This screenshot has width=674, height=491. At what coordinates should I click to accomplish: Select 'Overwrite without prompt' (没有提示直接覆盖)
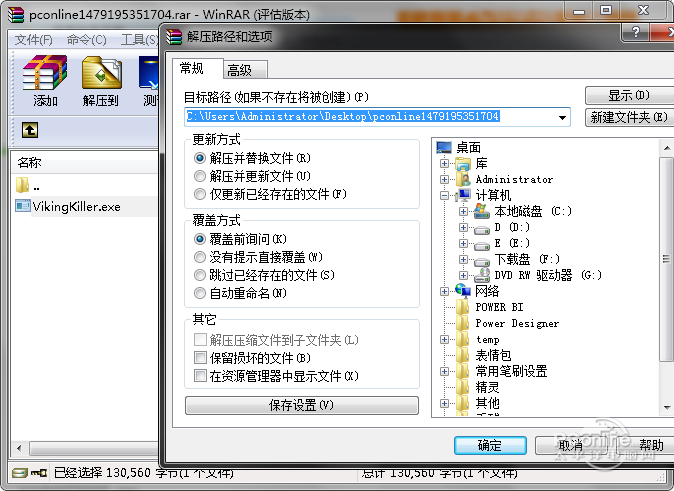[x=258, y=257]
